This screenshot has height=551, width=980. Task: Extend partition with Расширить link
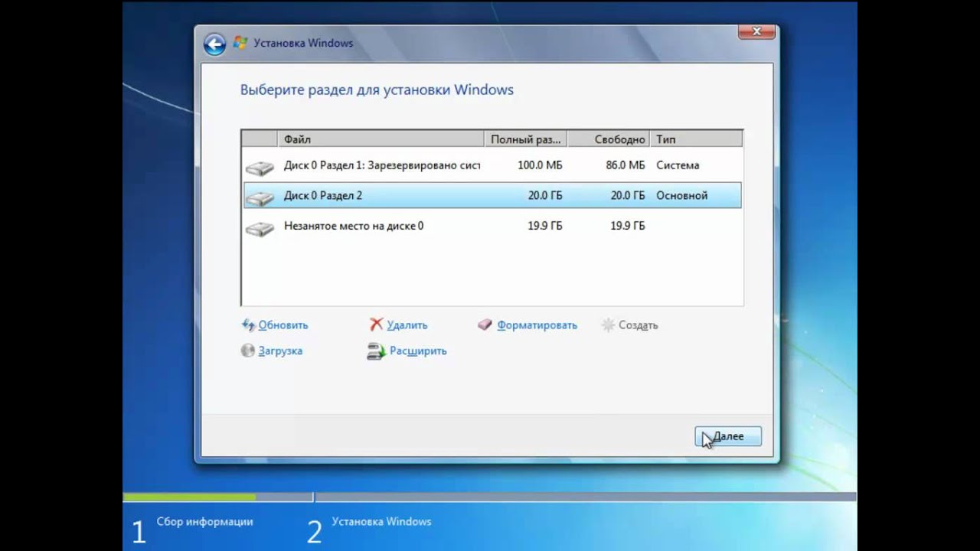[x=418, y=350]
